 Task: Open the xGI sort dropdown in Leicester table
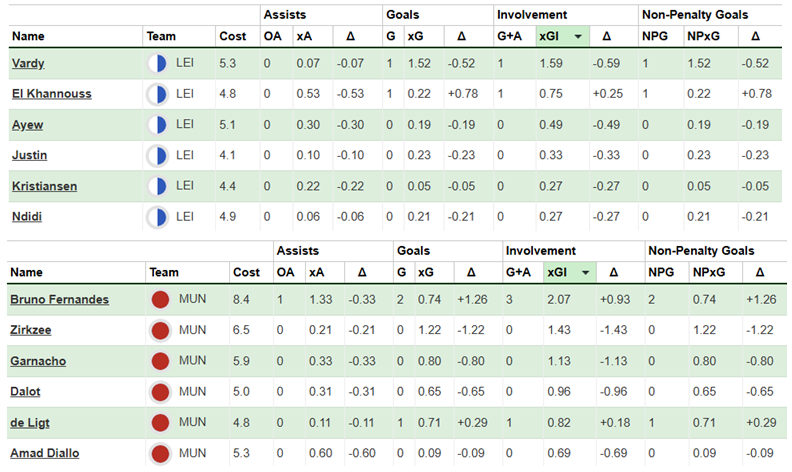(x=578, y=36)
